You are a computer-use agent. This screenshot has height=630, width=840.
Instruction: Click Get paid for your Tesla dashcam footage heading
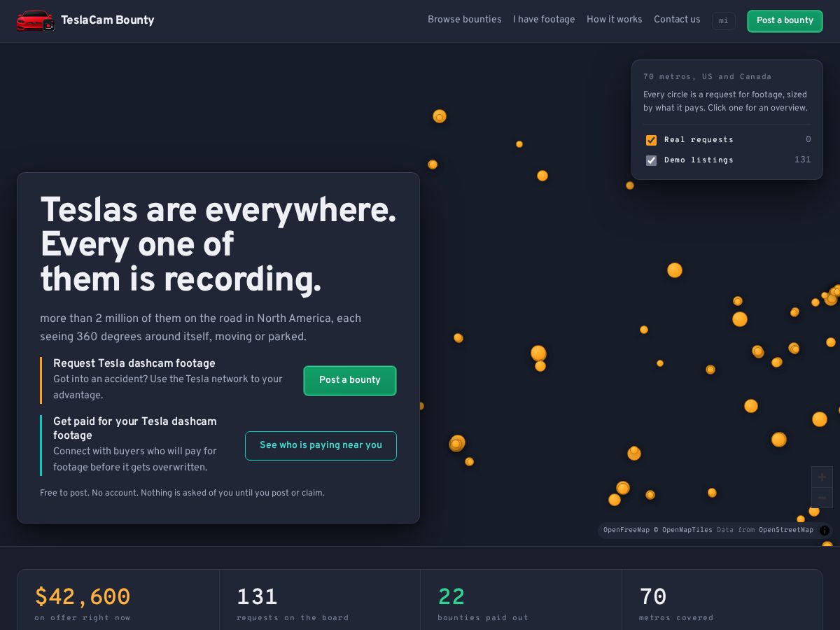135,428
